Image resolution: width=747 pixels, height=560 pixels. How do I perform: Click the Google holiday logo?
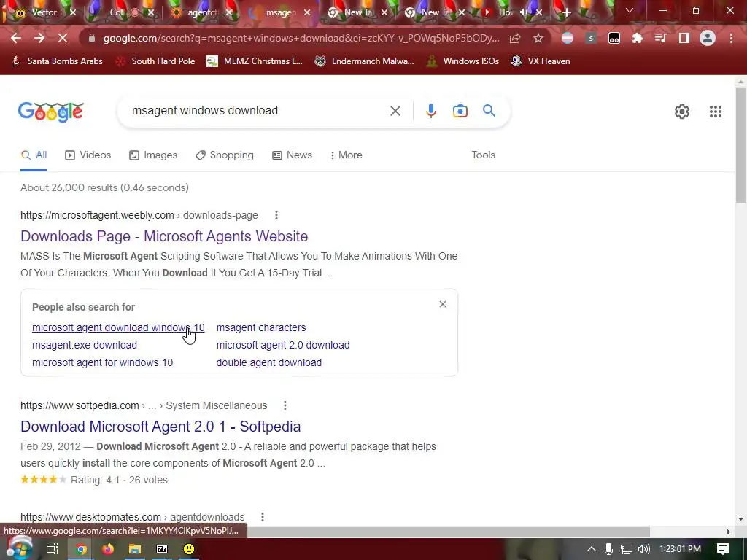point(50,112)
